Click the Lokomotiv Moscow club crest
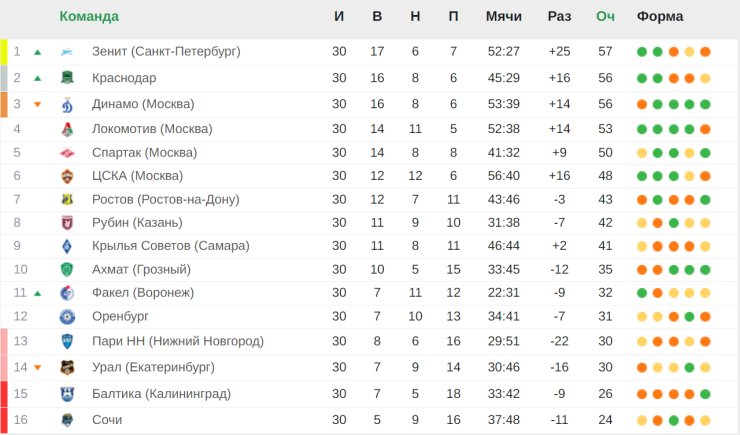740x435 pixels. 67,129
